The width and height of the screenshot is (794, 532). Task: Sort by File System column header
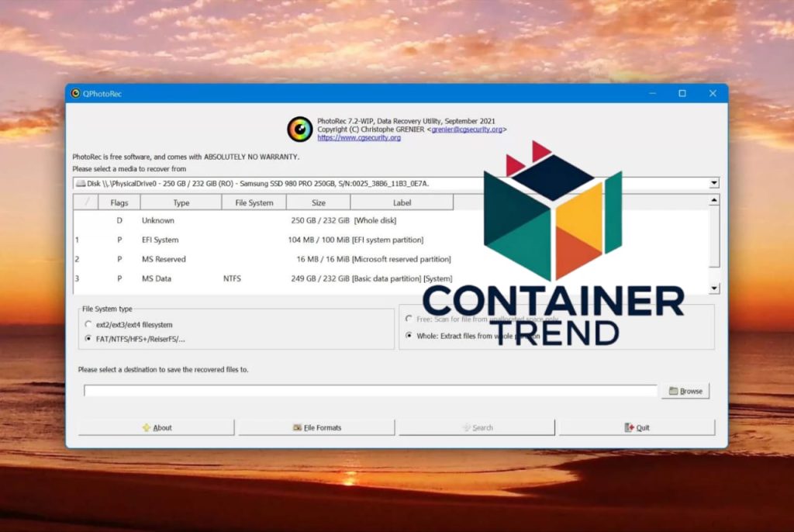tap(254, 202)
